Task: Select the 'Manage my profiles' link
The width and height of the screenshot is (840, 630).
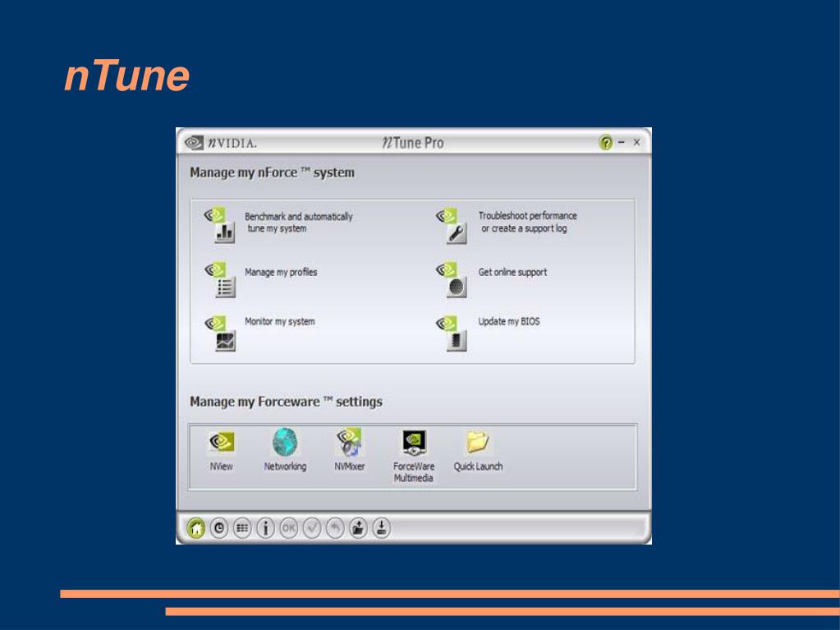Action: [281, 272]
